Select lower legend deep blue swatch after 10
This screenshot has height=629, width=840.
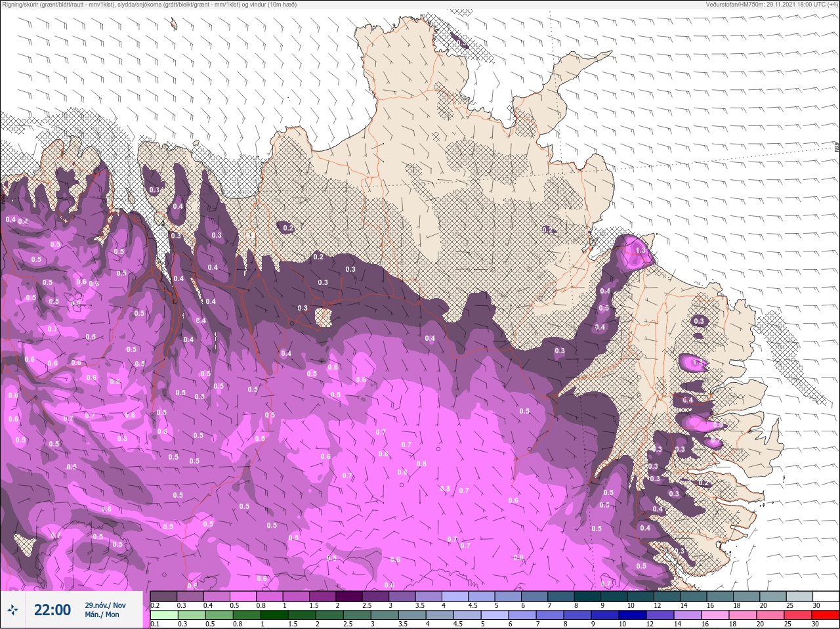pyautogui.click(x=633, y=615)
